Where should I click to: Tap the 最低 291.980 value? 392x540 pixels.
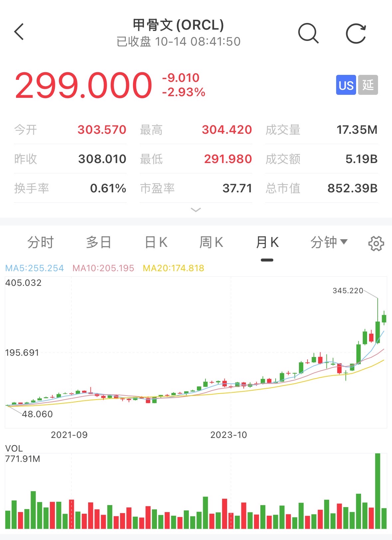pos(228,159)
